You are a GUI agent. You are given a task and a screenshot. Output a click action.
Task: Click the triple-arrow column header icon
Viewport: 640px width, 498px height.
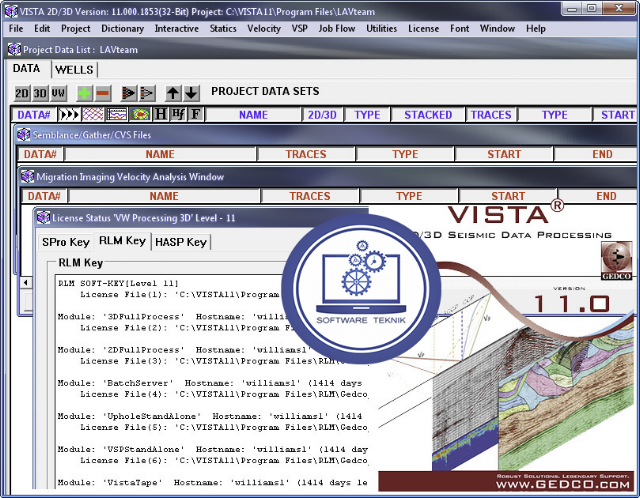[x=69, y=115]
